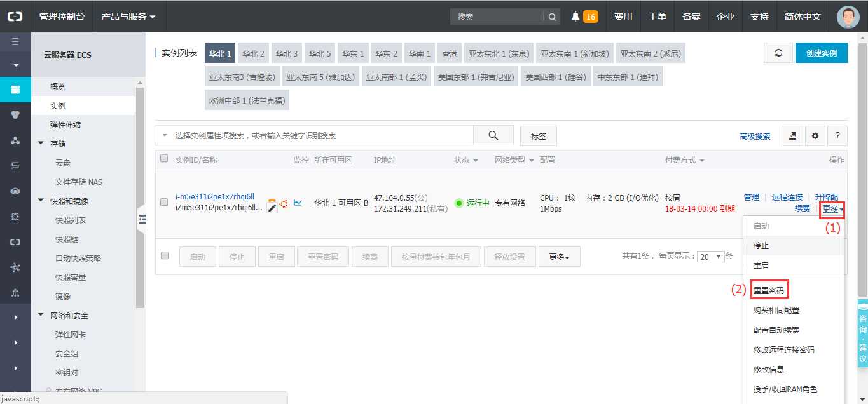
Task: Click the Ubuntu OS icon of instance
Action: click(x=283, y=204)
